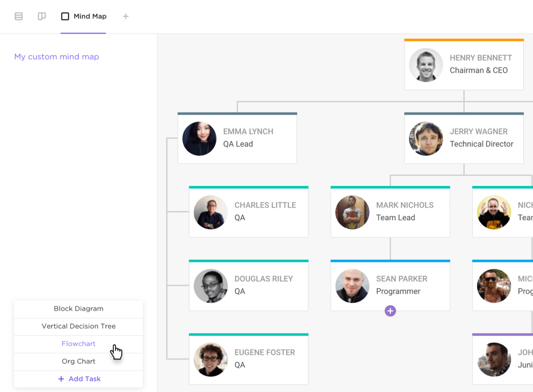Click Douglas Riley's profile picture
The width and height of the screenshot is (533, 392).
click(x=211, y=286)
